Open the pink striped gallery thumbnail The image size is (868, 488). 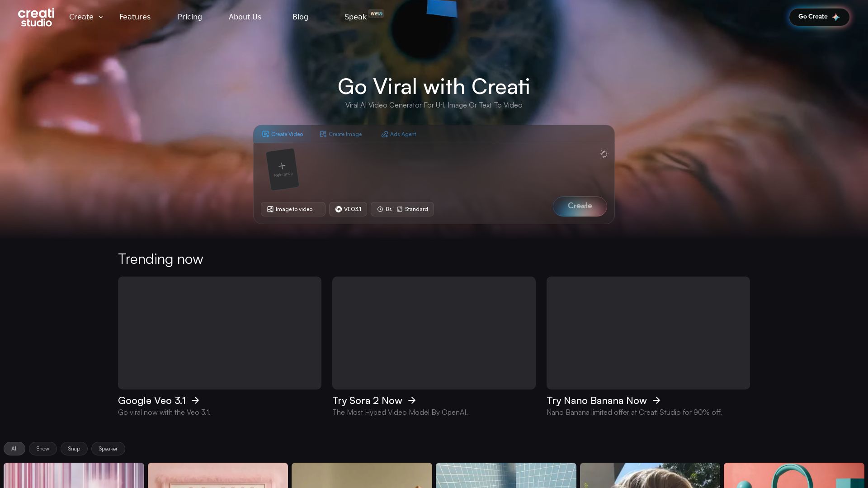(74, 475)
